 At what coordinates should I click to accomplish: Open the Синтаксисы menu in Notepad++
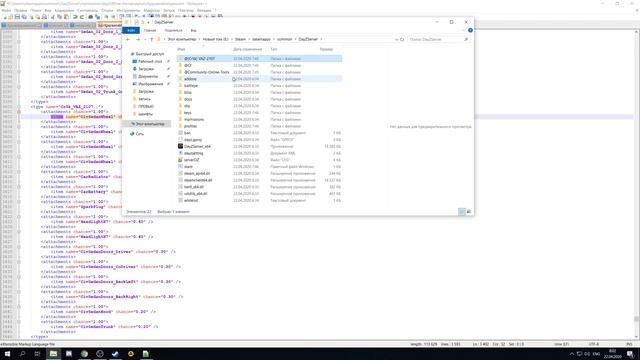click(87, 10)
